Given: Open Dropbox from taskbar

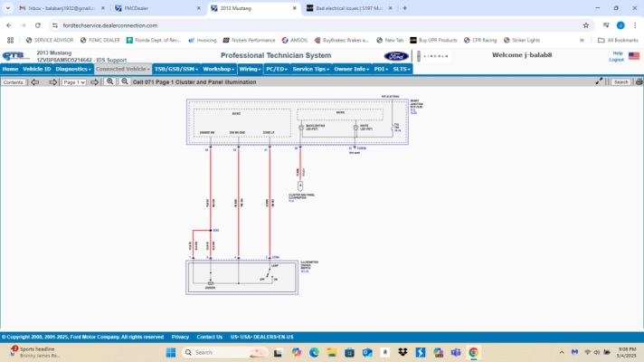Looking at the screenshot, I should pyautogui.click(x=402, y=353).
